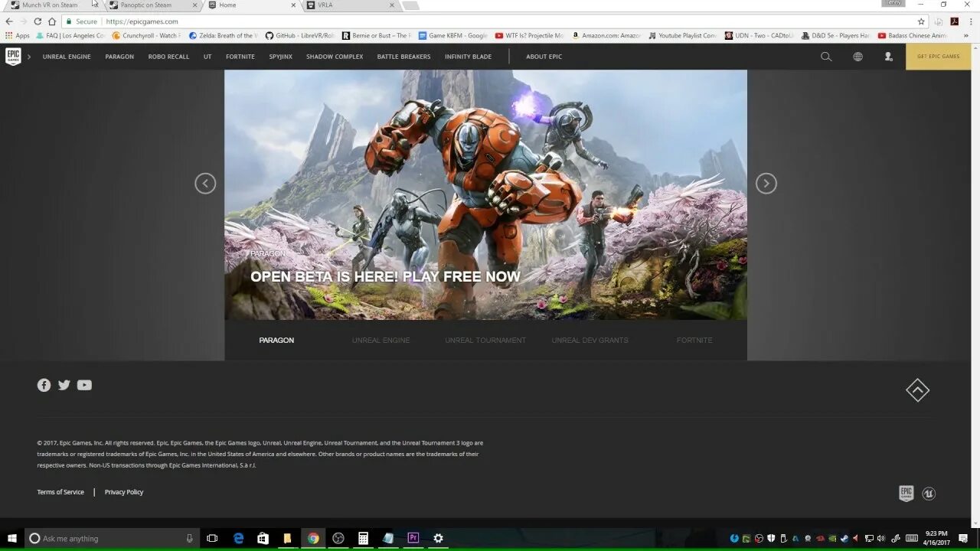
Task: Click Chrome home button
Action: click(52, 21)
